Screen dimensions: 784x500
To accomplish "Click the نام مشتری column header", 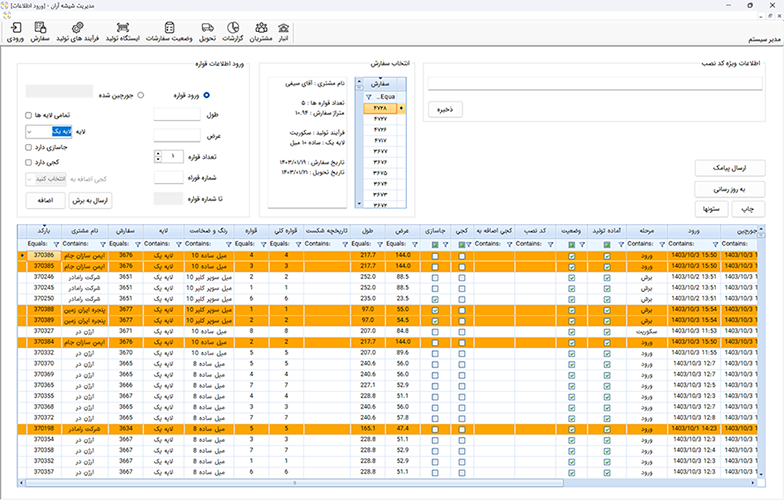I will [85, 229].
